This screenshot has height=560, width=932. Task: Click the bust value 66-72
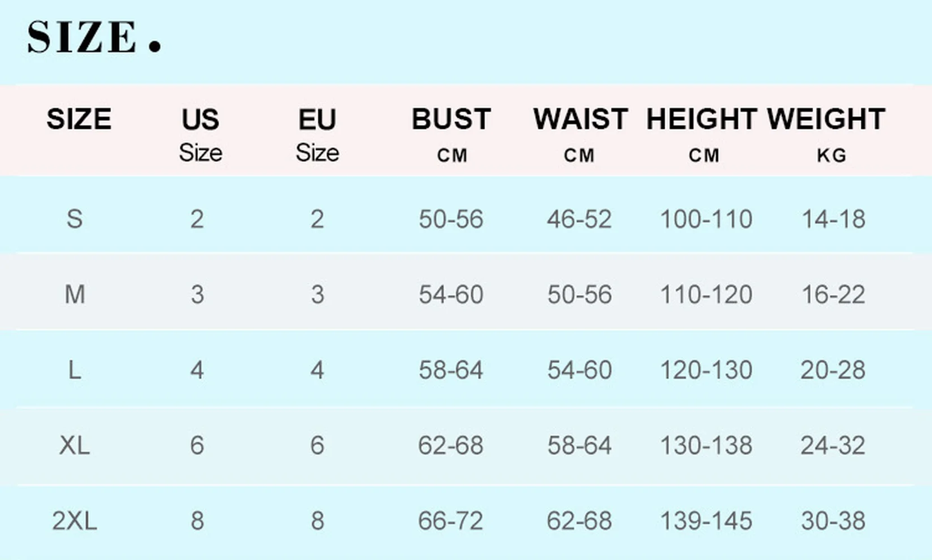tap(451, 521)
